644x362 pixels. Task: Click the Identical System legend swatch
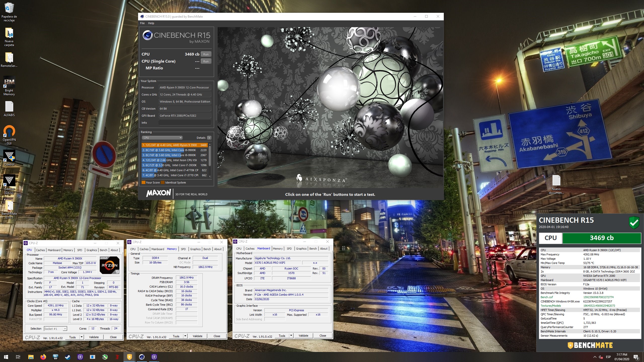click(163, 183)
